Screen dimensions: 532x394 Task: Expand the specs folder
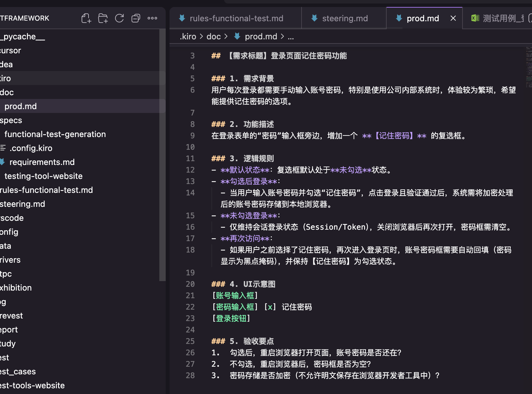[11, 120]
